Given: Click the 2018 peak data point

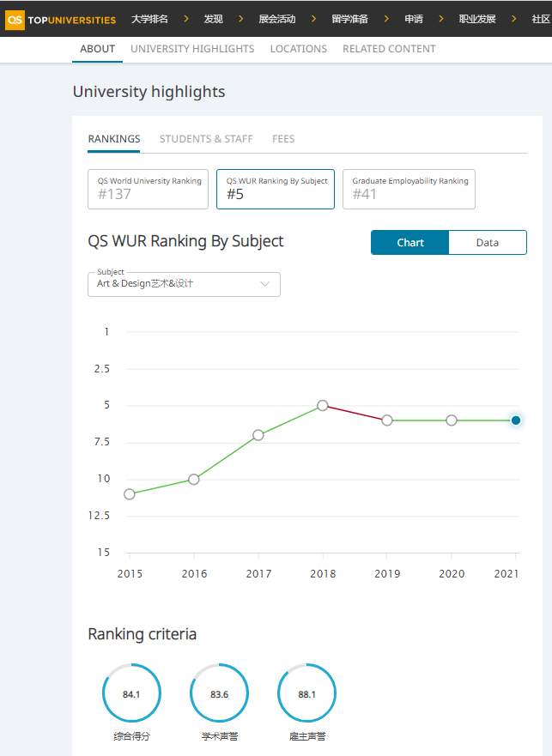Looking at the screenshot, I should click(323, 406).
